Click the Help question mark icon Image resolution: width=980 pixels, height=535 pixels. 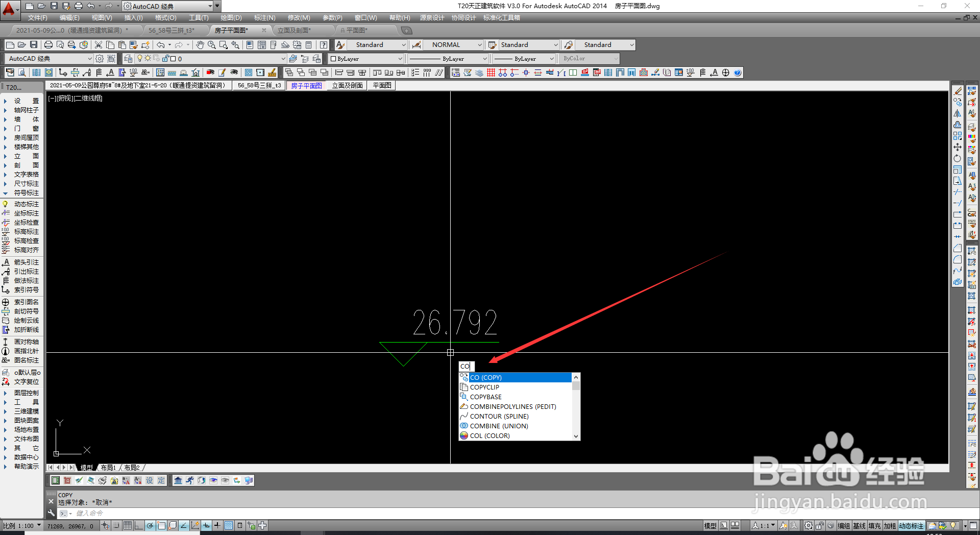[x=324, y=45]
